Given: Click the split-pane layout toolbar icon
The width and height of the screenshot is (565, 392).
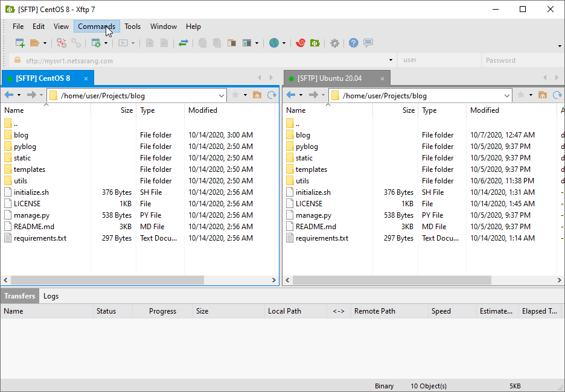Looking at the screenshot, I should pos(232,43).
